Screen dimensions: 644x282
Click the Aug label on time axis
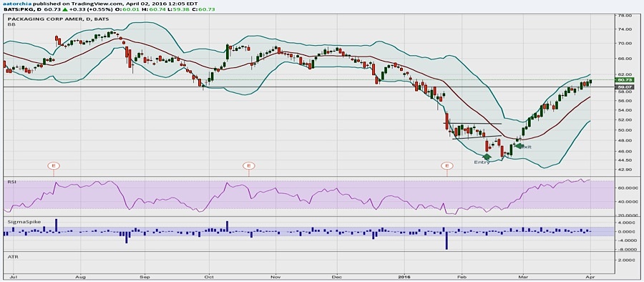[80, 278]
